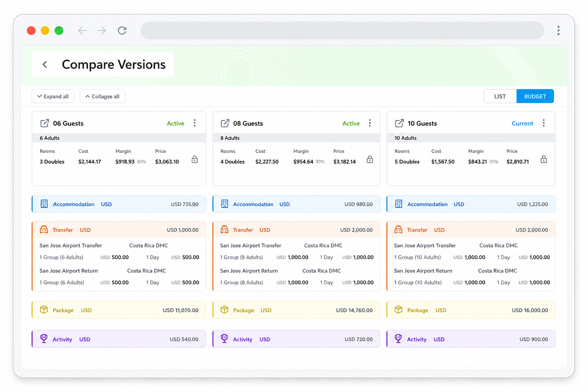This screenshot has height=392, width=588.
Task: Reload the page with the refresh icon
Action: (122, 31)
